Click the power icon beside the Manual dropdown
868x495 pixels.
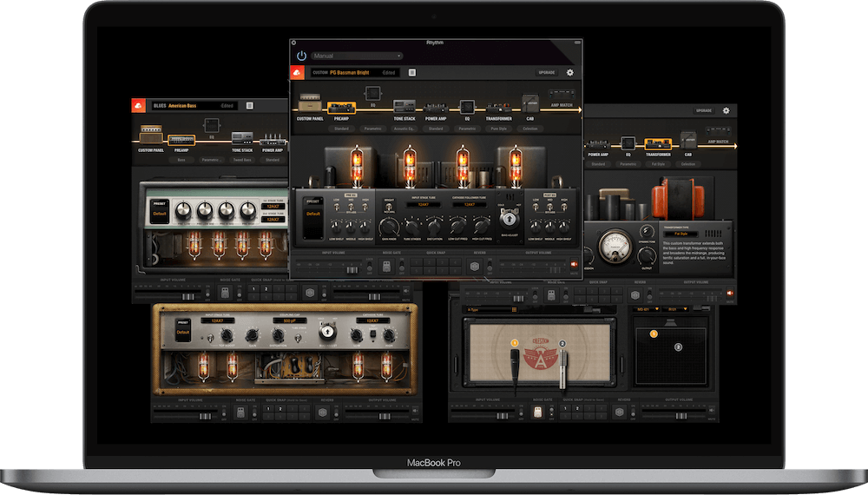pyautogui.click(x=301, y=56)
